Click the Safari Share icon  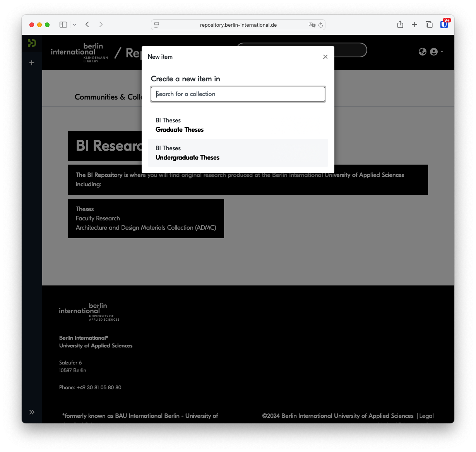pos(400,24)
